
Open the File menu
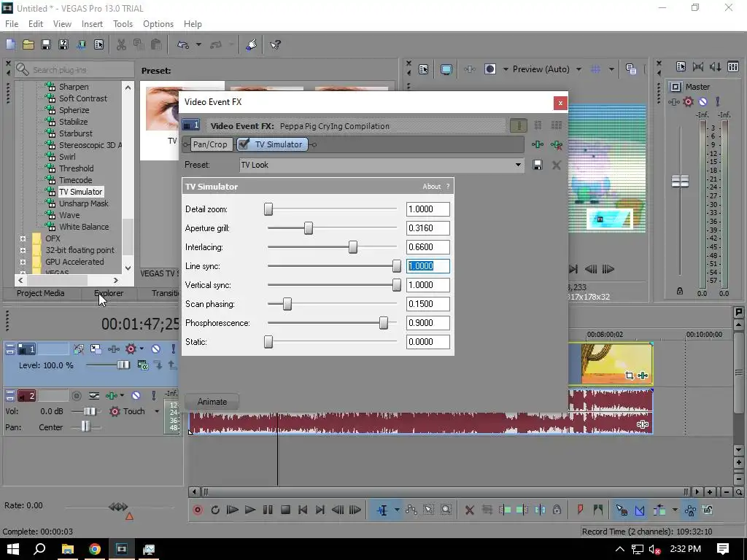click(12, 24)
